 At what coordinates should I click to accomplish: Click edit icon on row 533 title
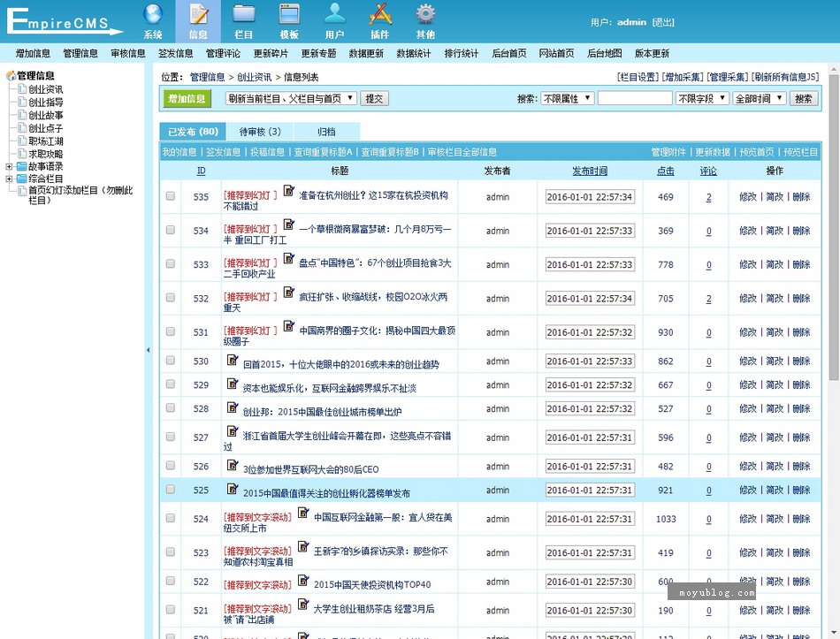289,258
